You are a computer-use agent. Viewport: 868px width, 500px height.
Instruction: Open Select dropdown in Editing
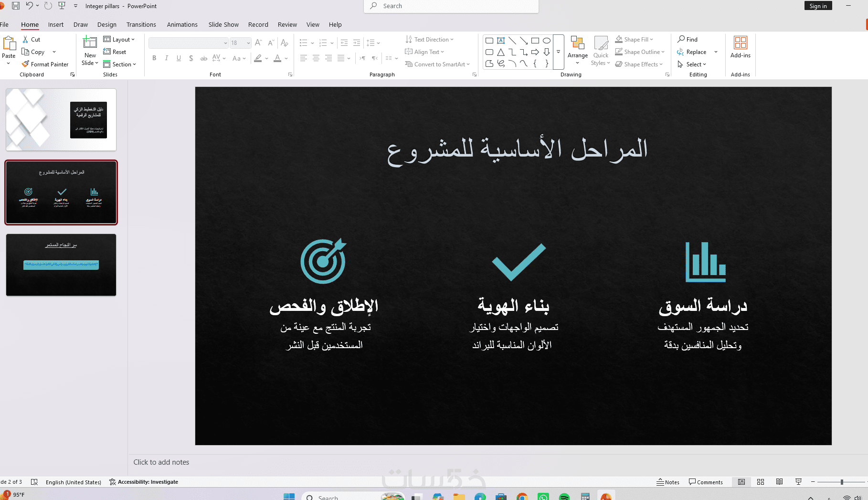(691, 64)
